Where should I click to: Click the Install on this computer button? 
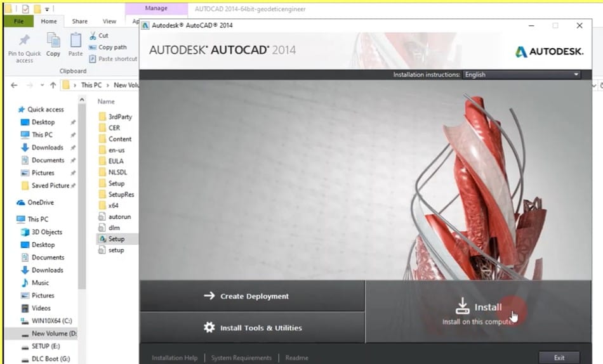click(478, 312)
